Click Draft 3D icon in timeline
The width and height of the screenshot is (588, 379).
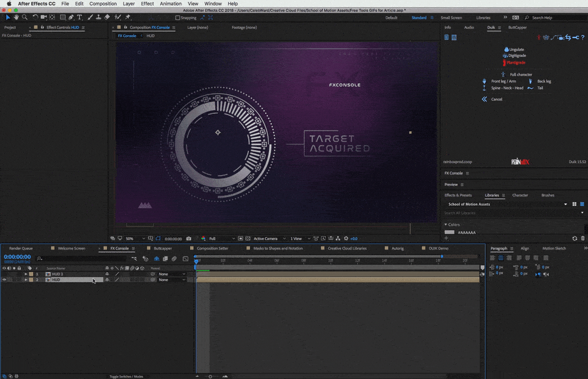click(x=146, y=259)
